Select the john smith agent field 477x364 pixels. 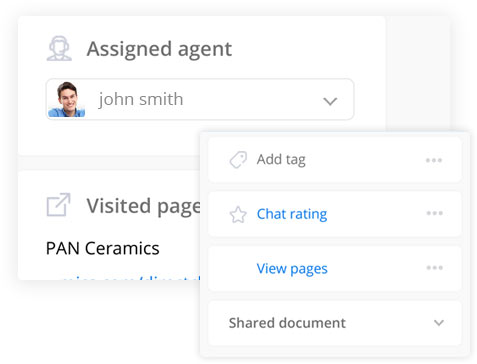coord(200,99)
